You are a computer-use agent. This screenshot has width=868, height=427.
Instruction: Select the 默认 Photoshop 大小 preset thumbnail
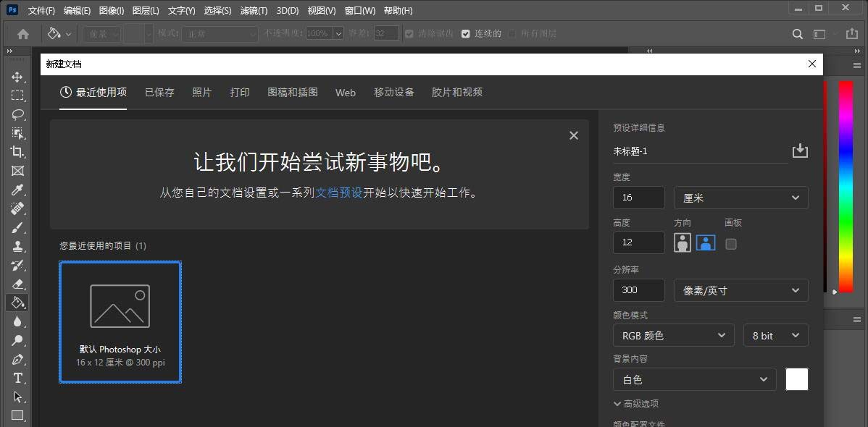click(x=120, y=322)
